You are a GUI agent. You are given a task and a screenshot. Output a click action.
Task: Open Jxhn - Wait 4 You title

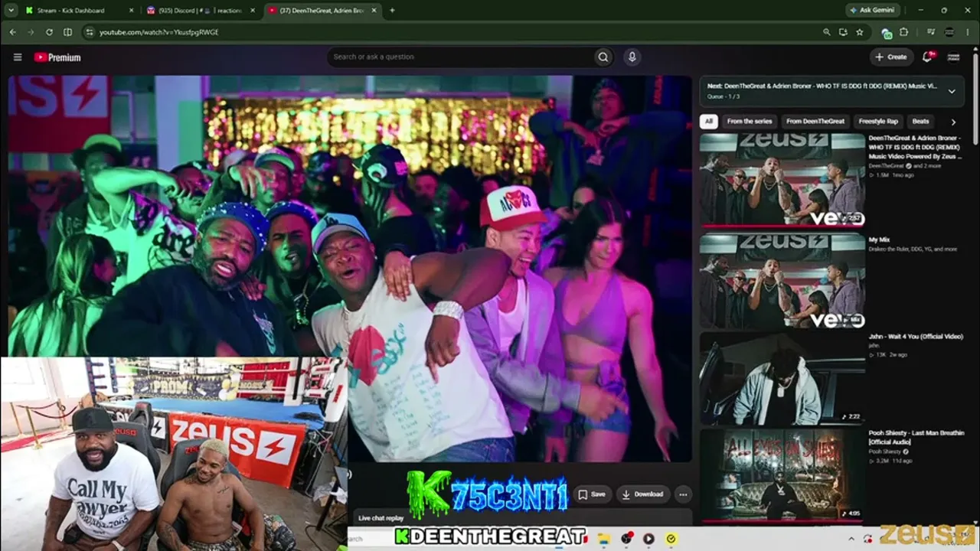click(916, 337)
